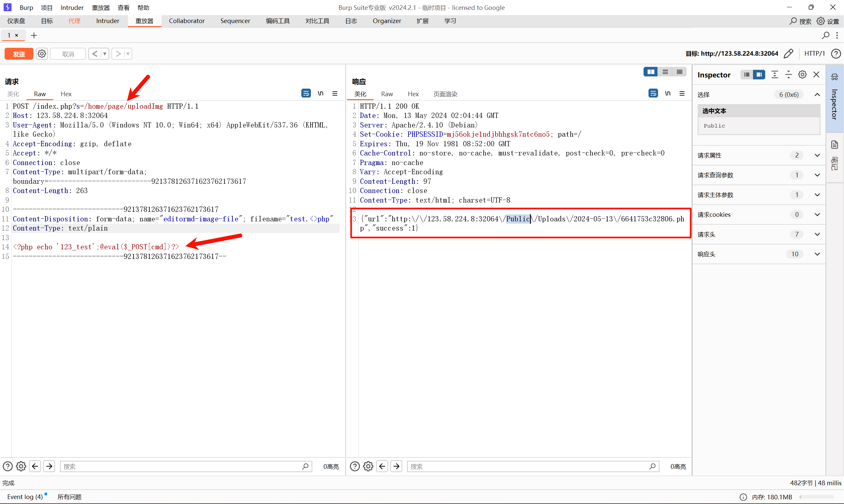Open response search help icon
This screenshot has height=504, width=844.
pos(354,466)
